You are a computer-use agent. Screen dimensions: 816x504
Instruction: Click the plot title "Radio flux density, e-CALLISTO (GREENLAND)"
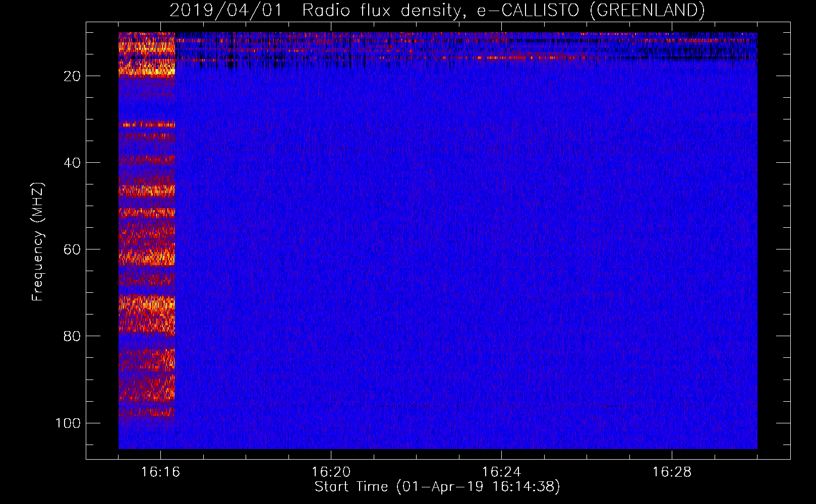click(x=503, y=11)
